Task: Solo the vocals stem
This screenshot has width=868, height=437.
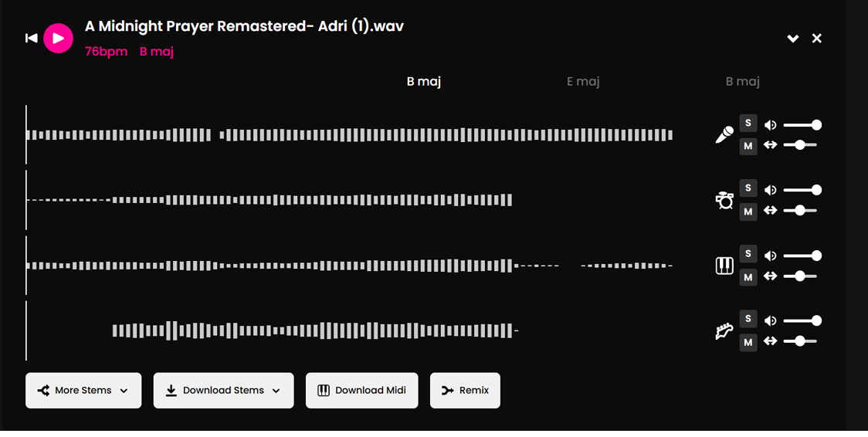Action: (x=748, y=123)
